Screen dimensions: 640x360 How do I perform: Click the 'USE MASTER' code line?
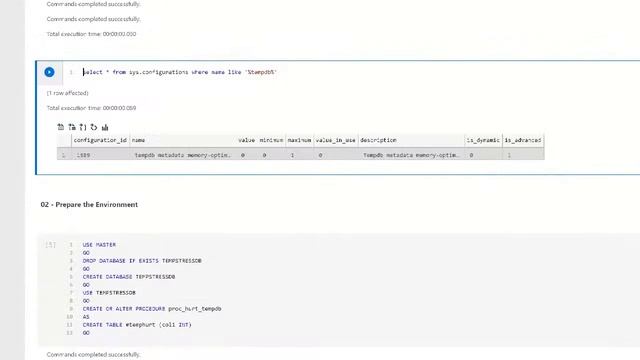point(99,245)
